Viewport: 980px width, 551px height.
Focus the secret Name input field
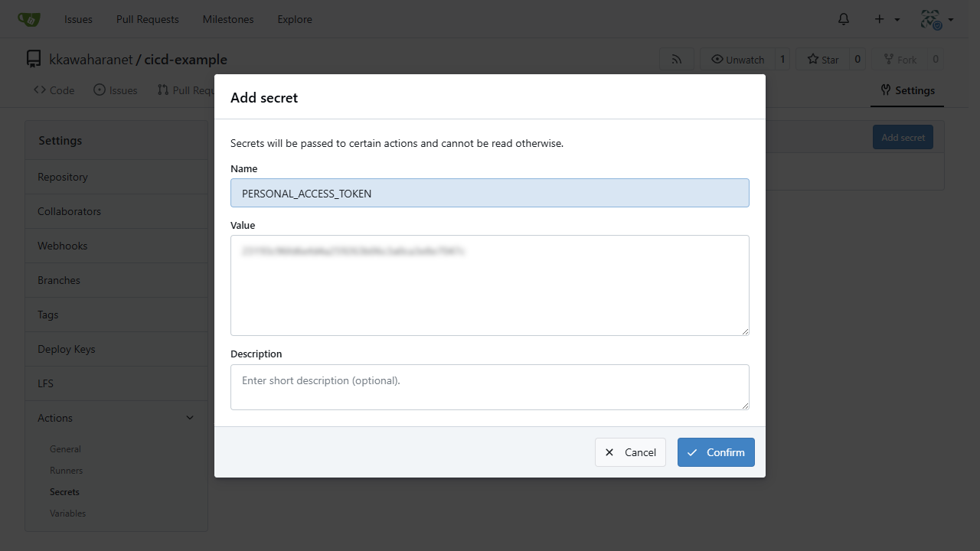point(490,193)
